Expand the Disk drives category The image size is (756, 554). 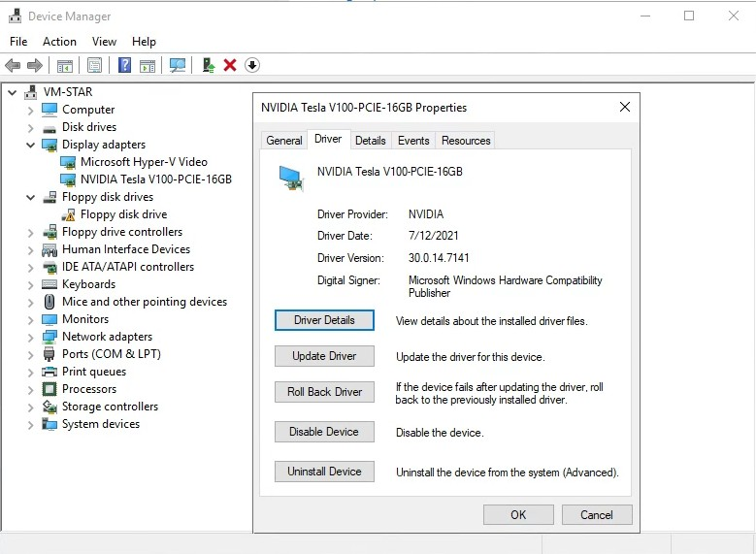click(30, 128)
